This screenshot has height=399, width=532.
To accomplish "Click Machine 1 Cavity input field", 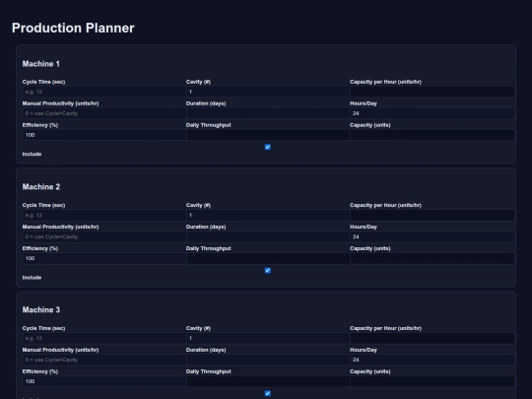I will click(268, 92).
